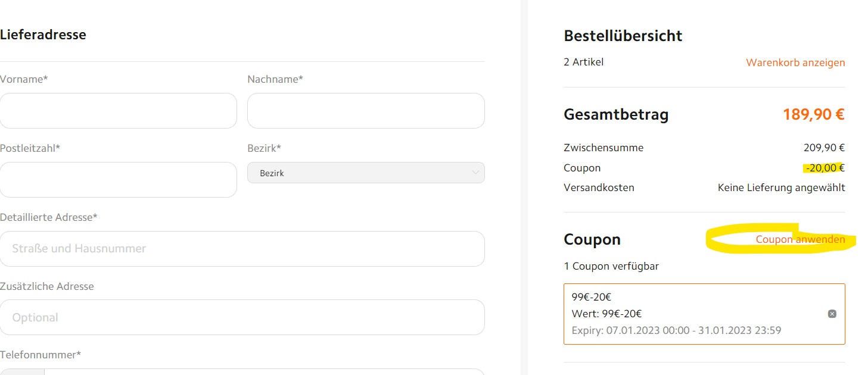Viewport: 868px width, 375px height.
Task: Click the highlighted -20,00 € coupon discount
Action: [x=825, y=168]
